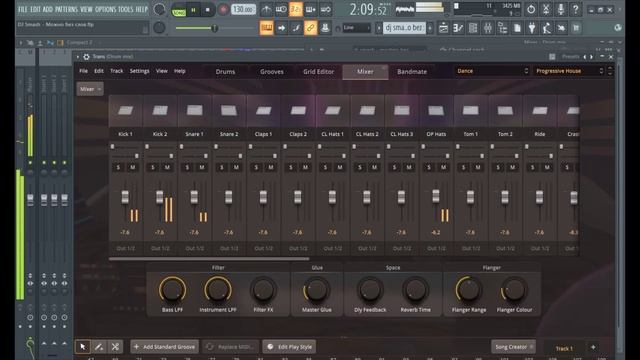The image size is (640, 360).
Task: Select the pencil draw tool
Action: pyautogui.click(x=99, y=347)
